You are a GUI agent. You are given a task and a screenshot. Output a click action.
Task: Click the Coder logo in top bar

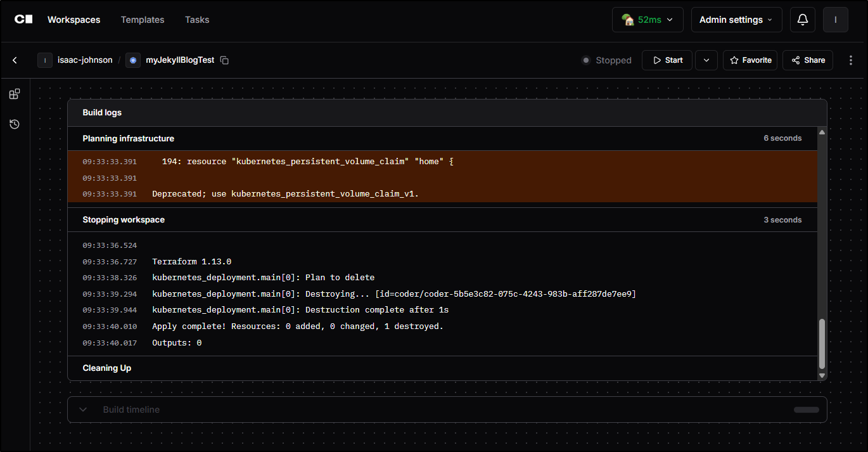[23, 19]
